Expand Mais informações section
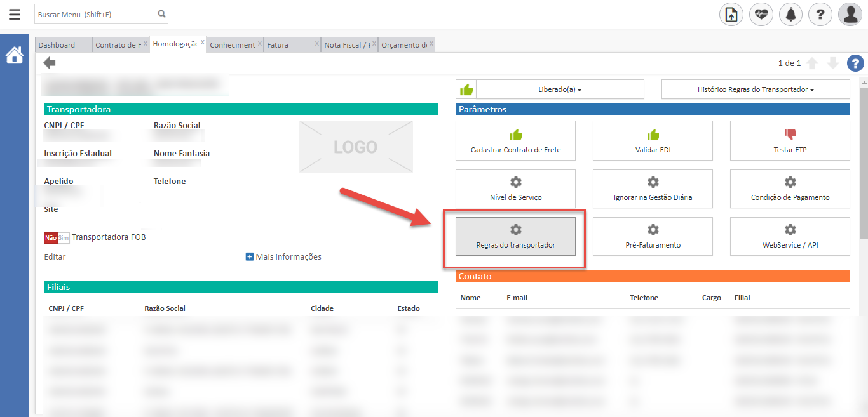The height and width of the screenshot is (417, 868). click(x=283, y=257)
